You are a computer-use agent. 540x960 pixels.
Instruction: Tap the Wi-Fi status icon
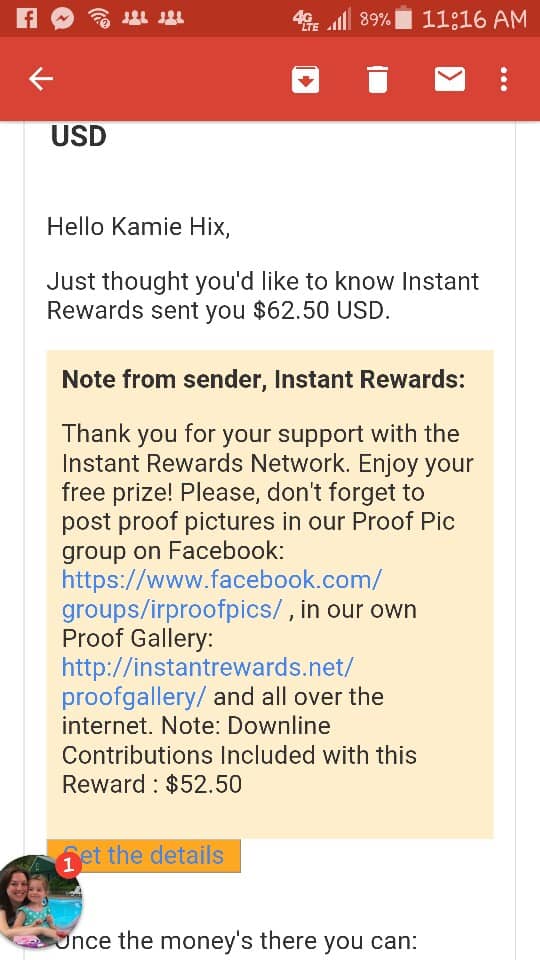coord(99,20)
